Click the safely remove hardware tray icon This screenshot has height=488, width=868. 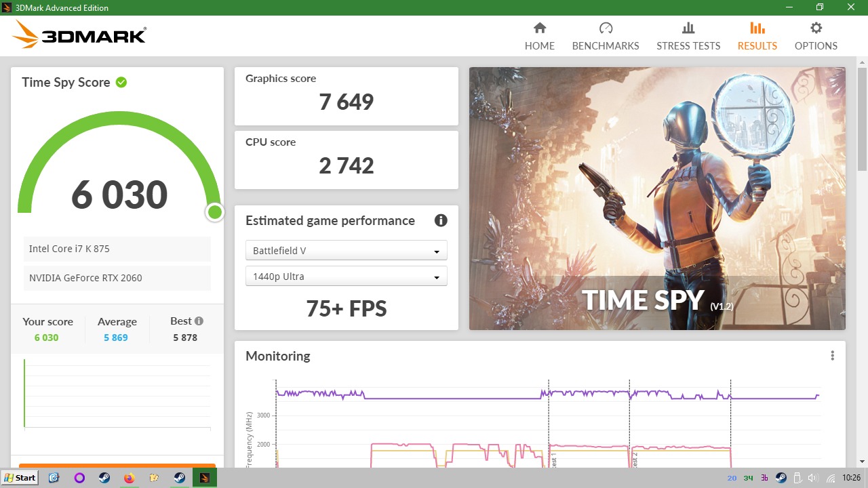click(x=797, y=478)
